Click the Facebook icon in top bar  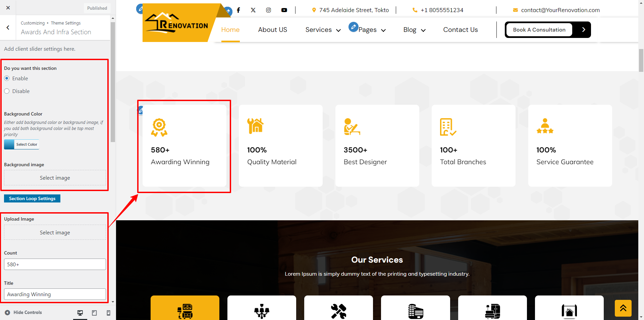pyautogui.click(x=238, y=10)
